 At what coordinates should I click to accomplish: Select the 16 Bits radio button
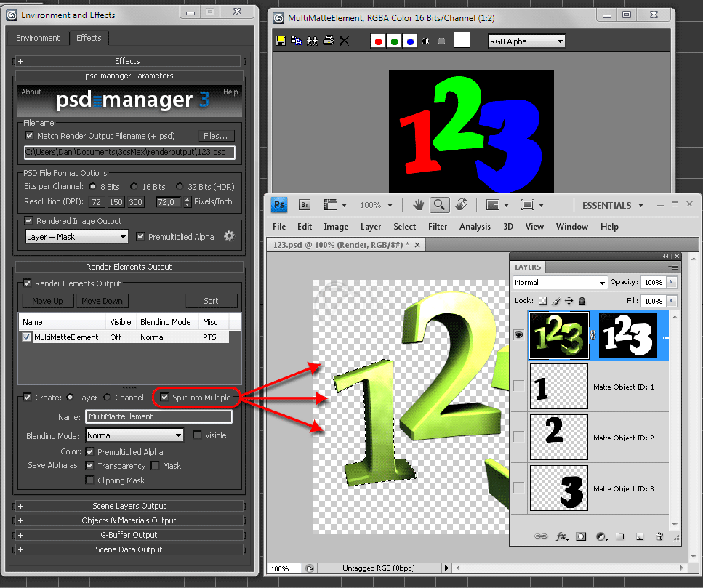tap(134, 187)
